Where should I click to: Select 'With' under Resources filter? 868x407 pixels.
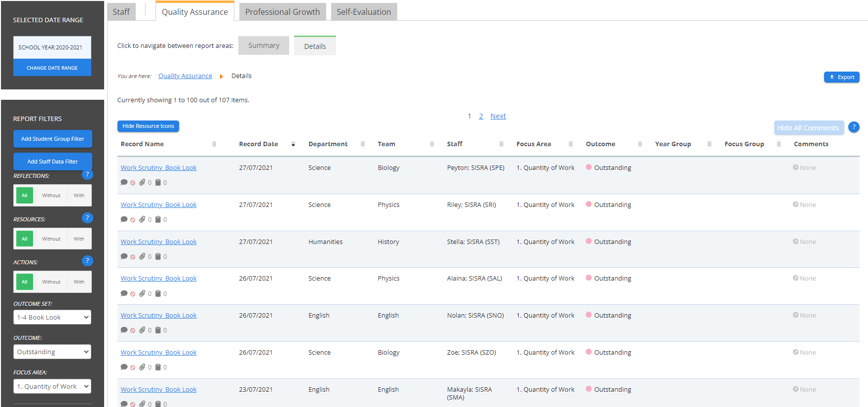pyautogui.click(x=79, y=239)
